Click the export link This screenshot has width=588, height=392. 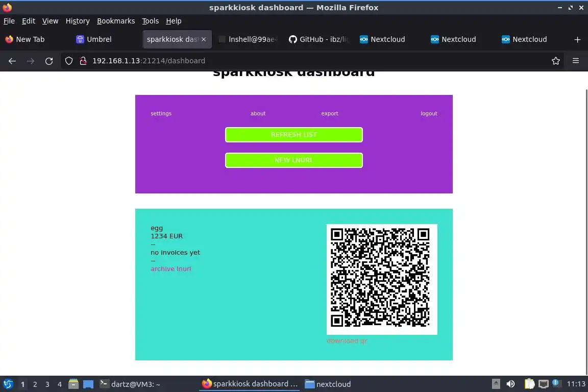pyautogui.click(x=330, y=113)
